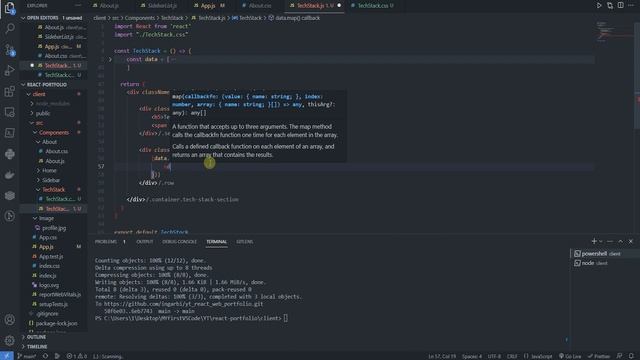Click the feedback icon in status bar

coord(620,356)
